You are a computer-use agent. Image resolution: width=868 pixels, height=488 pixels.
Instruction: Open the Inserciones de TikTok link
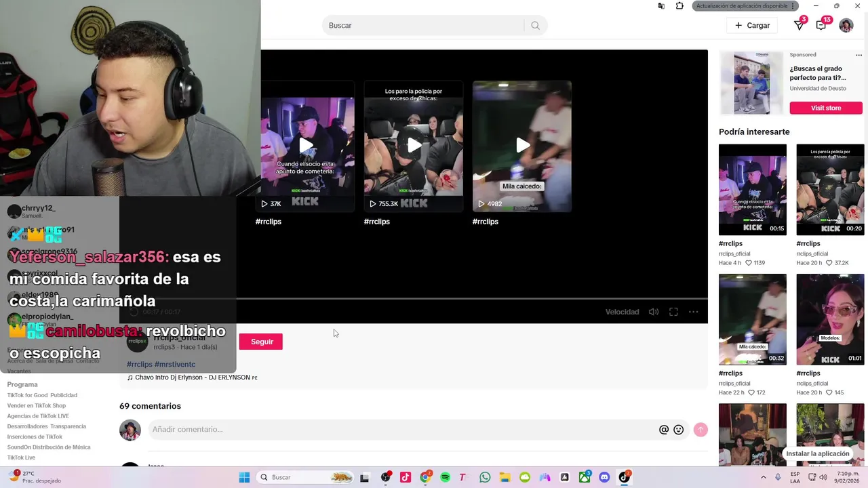[35, 437]
